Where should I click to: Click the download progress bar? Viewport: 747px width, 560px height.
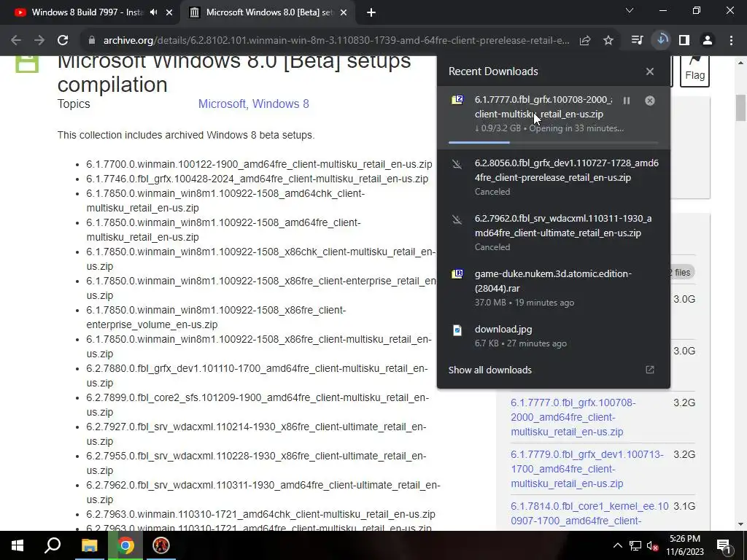pos(553,142)
